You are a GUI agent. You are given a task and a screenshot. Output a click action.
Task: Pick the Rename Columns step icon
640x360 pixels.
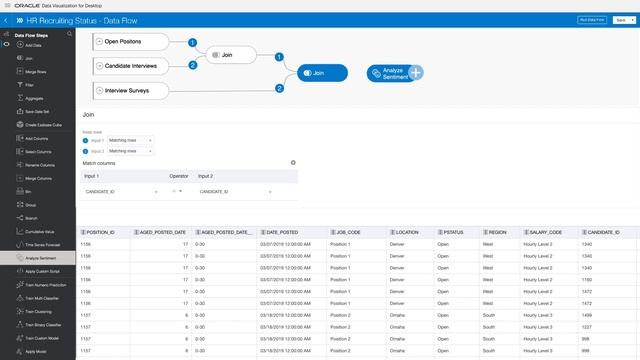point(20,165)
